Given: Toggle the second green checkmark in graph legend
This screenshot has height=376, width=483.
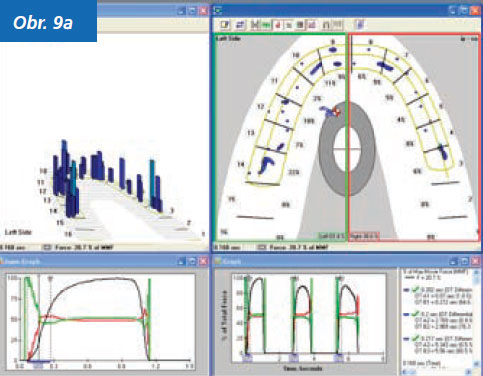Looking at the screenshot, I should [415, 314].
